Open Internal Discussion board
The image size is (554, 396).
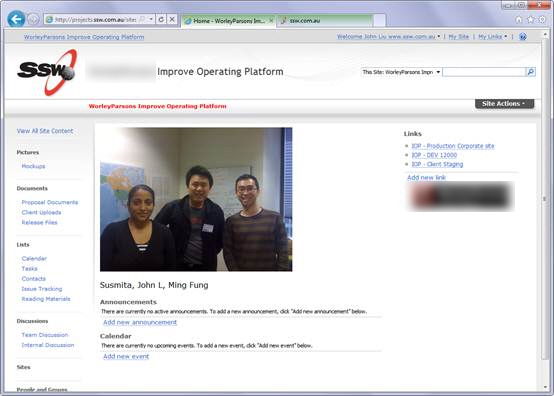click(48, 345)
